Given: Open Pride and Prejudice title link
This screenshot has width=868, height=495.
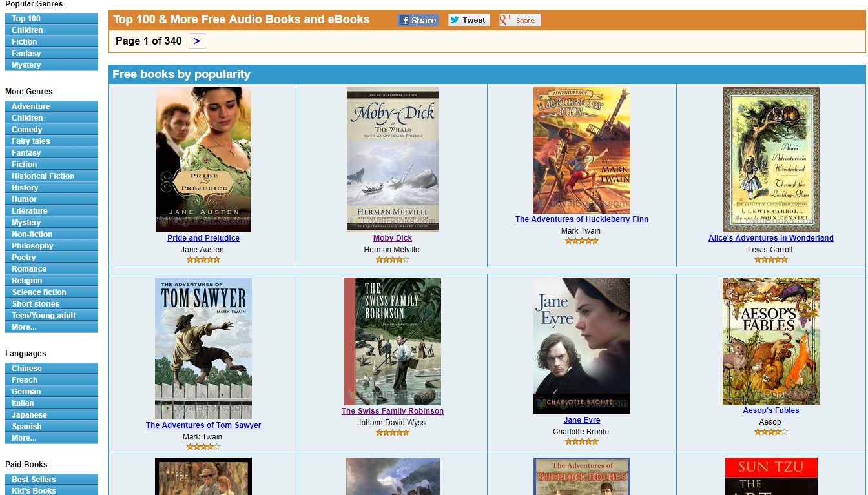Looking at the screenshot, I should point(203,238).
